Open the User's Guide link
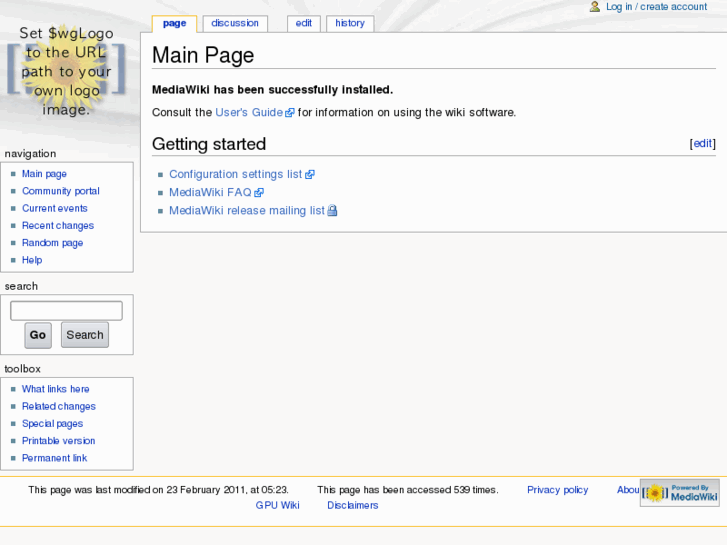Viewport: 727px width, 545px height. pos(249,113)
